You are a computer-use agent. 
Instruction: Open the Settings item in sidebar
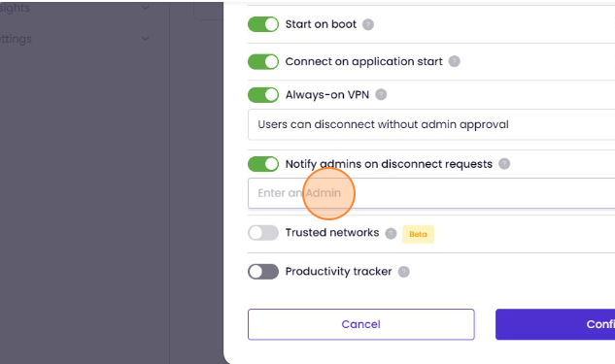pyautogui.click(x=16, y=39)
